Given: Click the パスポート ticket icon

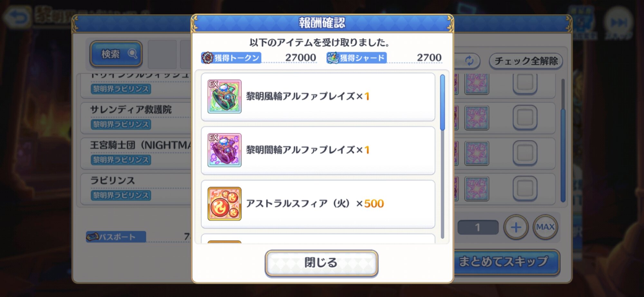Looking at the screenshot, I should click(92, 237).
